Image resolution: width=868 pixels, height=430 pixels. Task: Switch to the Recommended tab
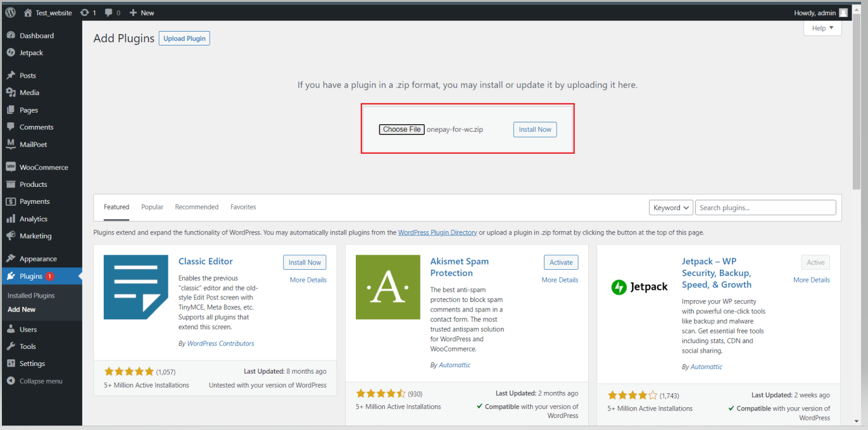[x=197, y=207]
